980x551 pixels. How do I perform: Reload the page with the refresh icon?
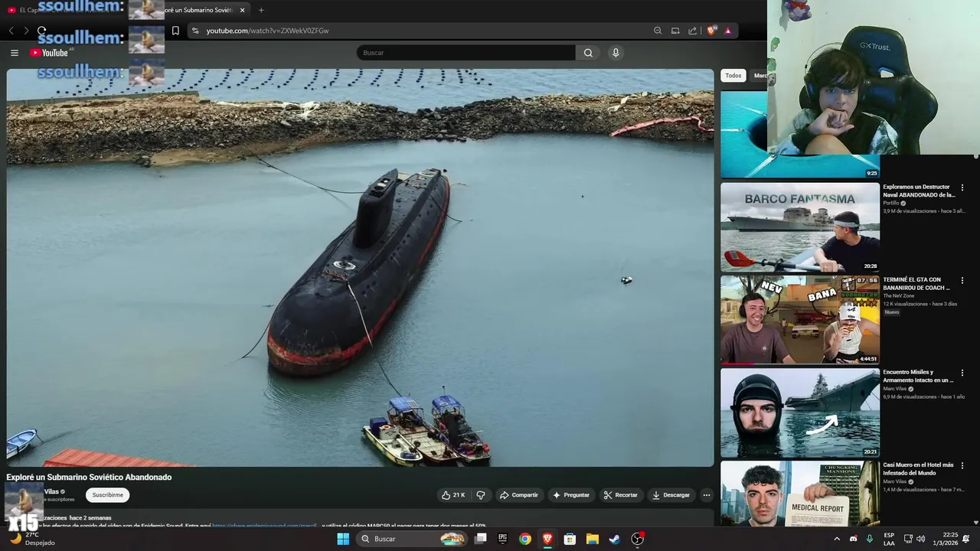tap(41, 31)
